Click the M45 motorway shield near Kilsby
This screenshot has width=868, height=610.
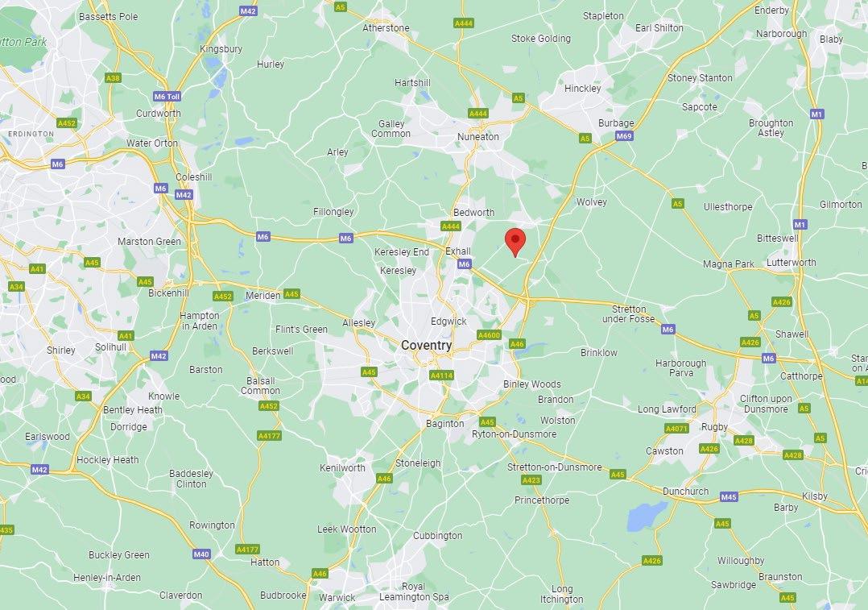(729, 497)
